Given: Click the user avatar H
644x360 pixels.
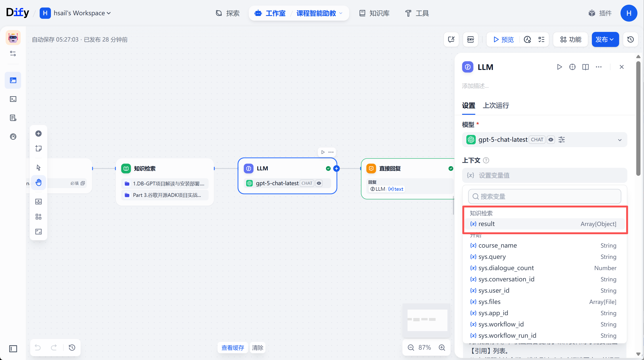Looking at the screenshot, I should [629, 13].
